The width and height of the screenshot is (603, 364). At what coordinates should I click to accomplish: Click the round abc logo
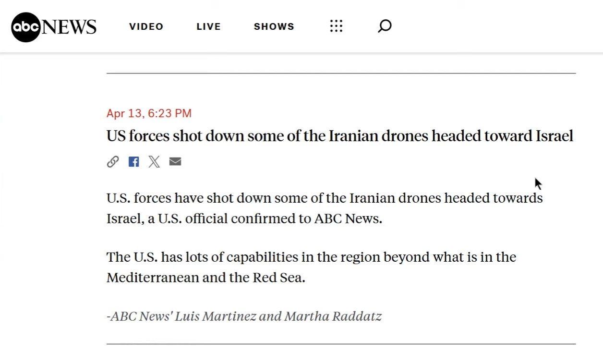pyautogui.click(x=26, y=27)
